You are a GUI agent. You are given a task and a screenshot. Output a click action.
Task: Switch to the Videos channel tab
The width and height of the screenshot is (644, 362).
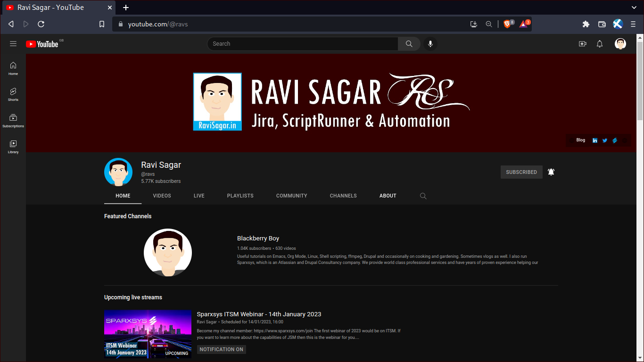coord(162,196)
